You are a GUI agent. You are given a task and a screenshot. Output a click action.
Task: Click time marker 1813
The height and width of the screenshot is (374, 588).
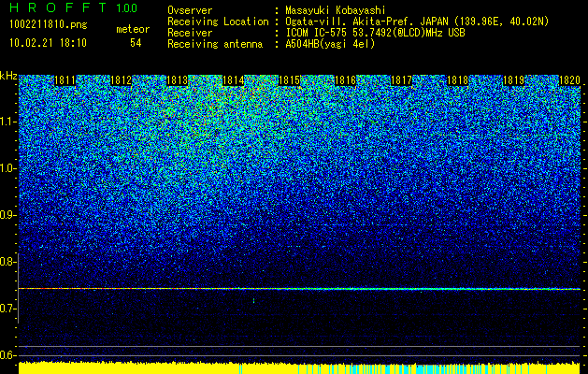point(177,80)
